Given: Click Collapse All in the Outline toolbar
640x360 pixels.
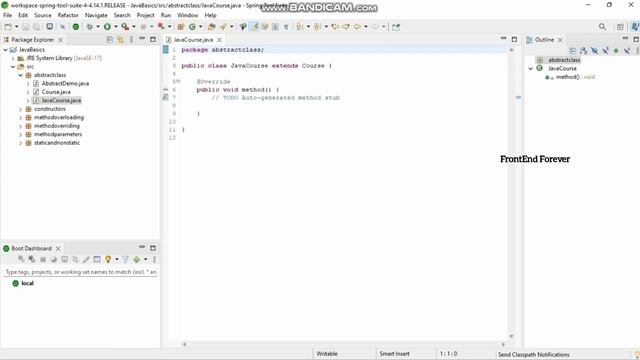Looking at the screenshot, I should [x=573, y=51].
